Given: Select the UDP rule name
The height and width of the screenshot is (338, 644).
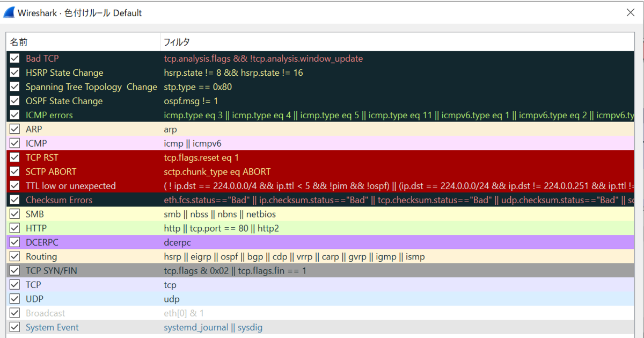Looking at the screenshot, I should click(35, 299).
